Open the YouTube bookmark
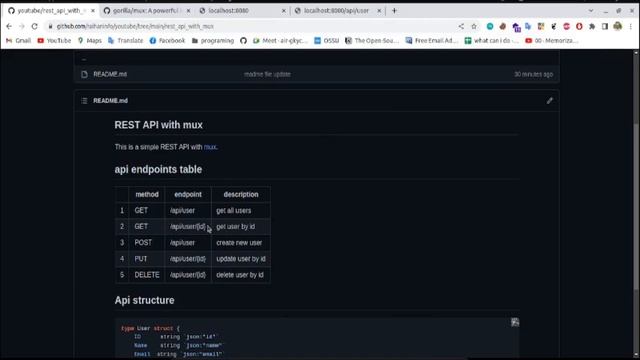640x360 pixels. click(54, 40)
